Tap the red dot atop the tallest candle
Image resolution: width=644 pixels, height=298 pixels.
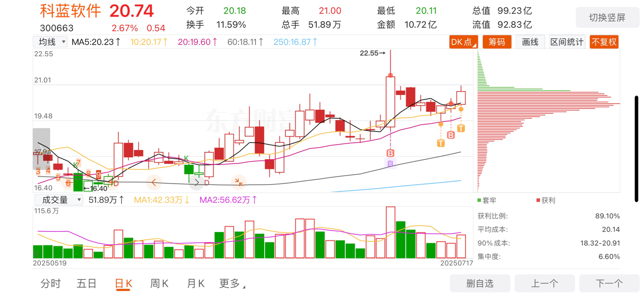pos(390,75)
